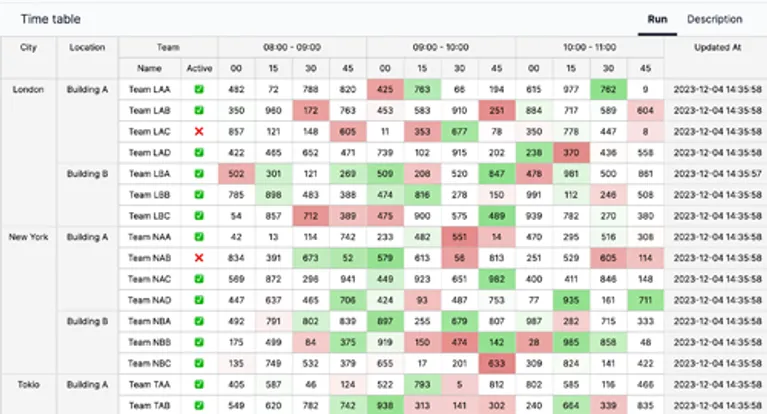Click green cell 579 in Team NAB row
767x414 pixels.
tap(385, 258)
